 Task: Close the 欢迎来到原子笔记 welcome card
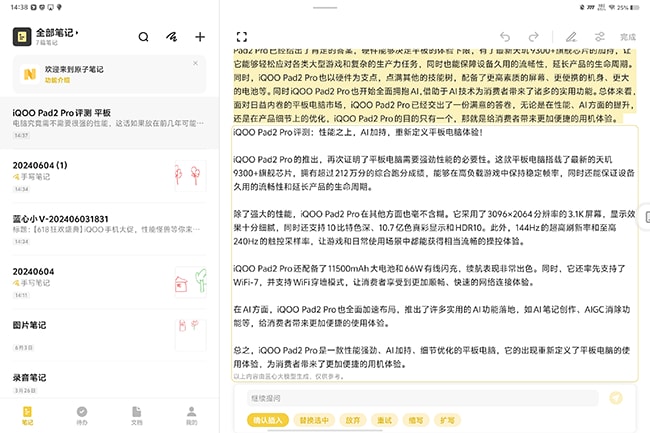[195, 63]
